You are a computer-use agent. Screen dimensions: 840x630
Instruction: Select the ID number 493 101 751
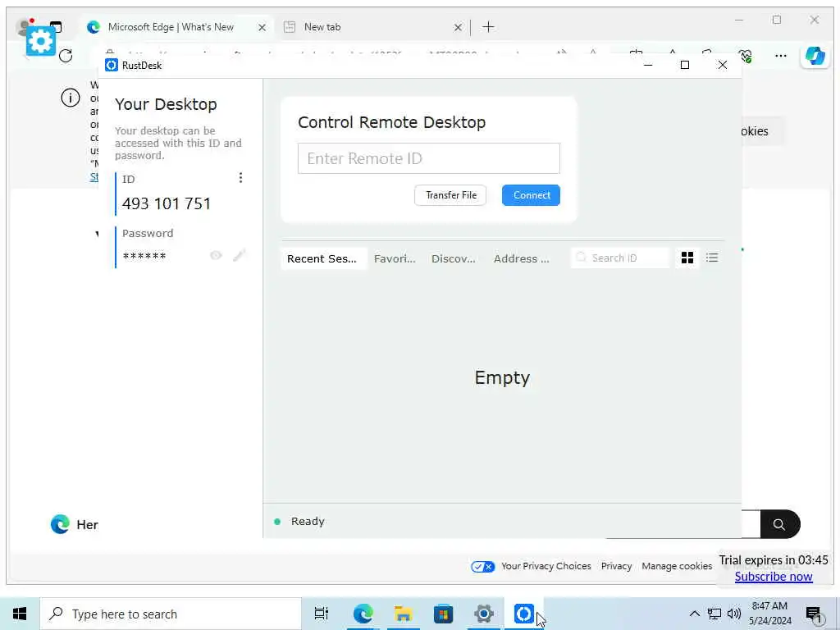coord(167,203)
